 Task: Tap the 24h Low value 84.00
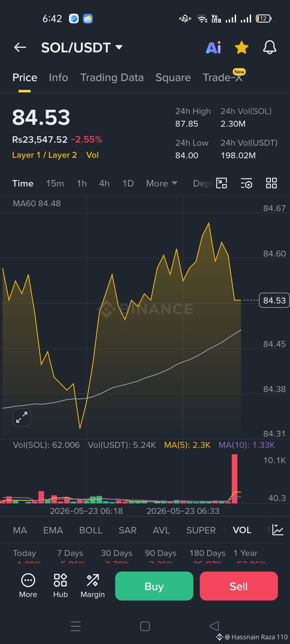[187, 155]
